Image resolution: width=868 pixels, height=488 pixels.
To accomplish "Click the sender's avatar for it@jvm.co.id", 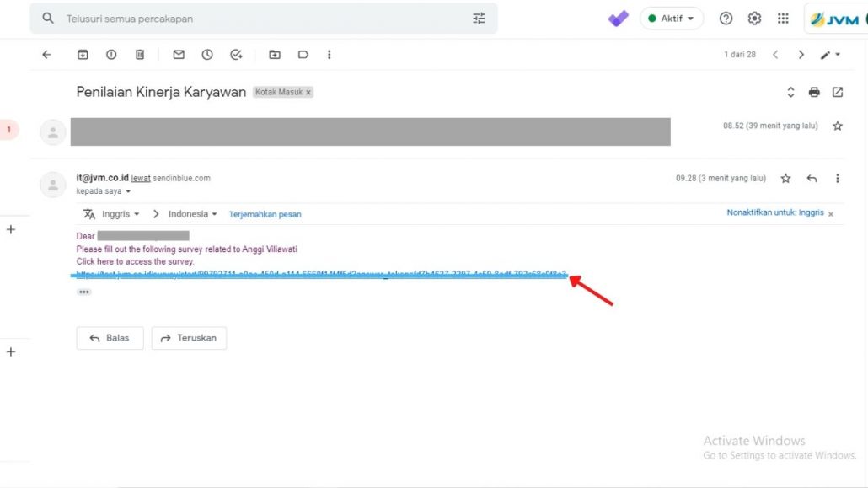I will [52, 185].
